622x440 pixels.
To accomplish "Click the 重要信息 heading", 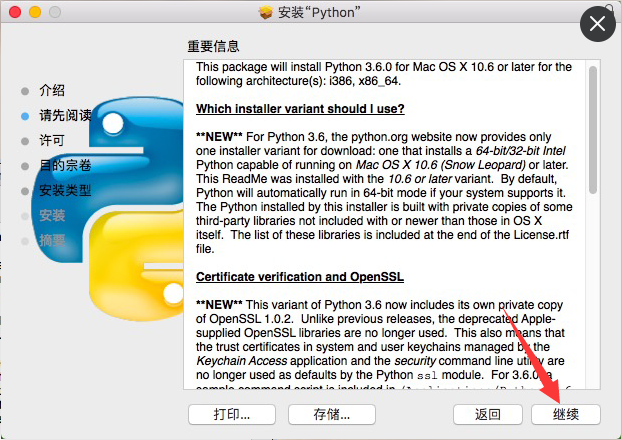I will (213, 46).
